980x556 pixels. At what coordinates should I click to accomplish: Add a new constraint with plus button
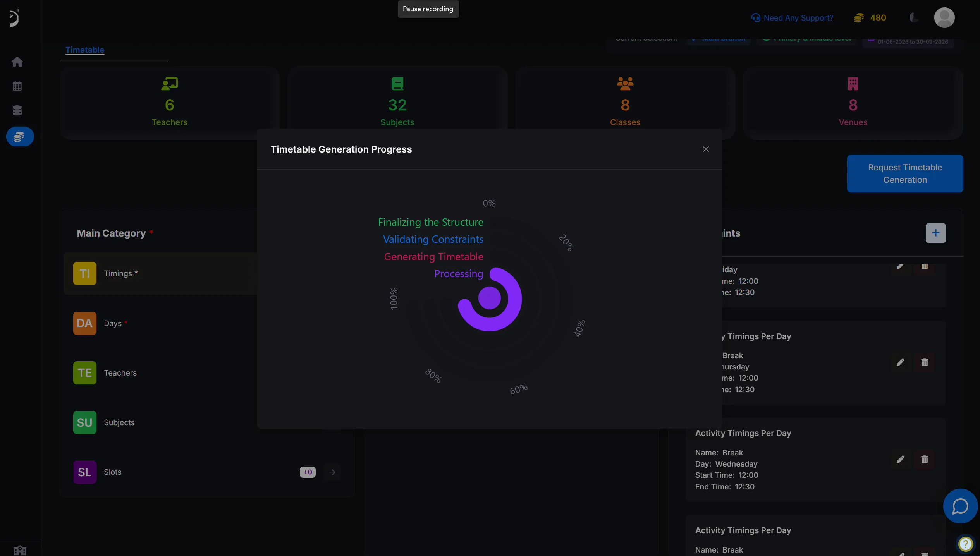click(936, 233)
